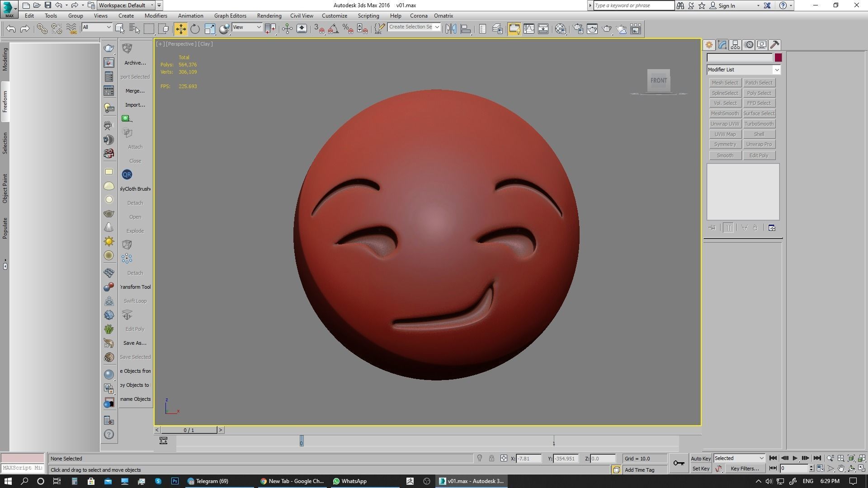868x488 pixels.
Task: Open the Modify command panel tab
Action: [x=722, y=45]
